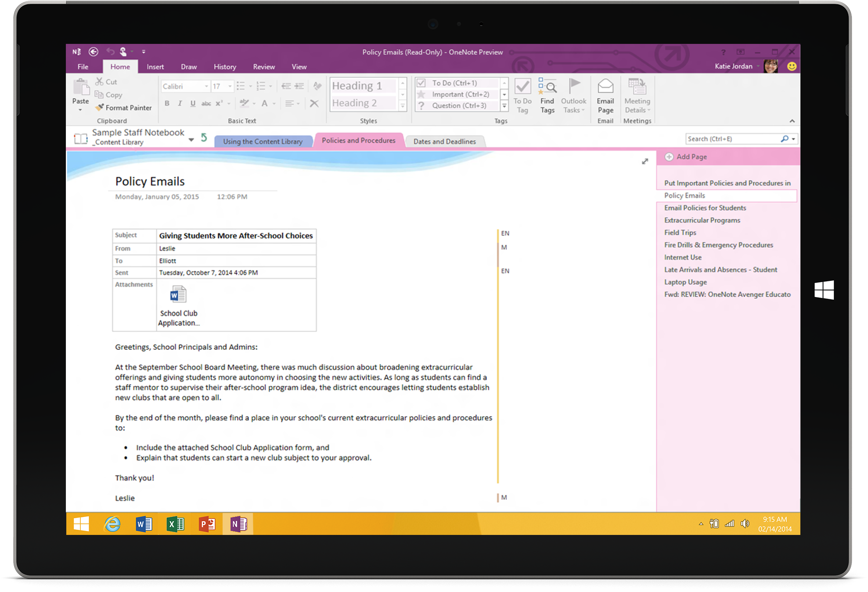868x592 pixels.
Task: Open the School Club Application Word attachment
Action: coord(179,306)
